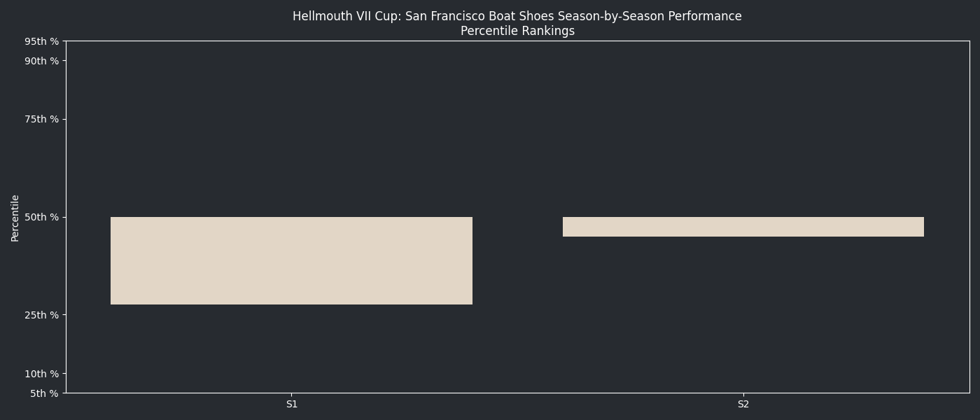
Task: Click the x-axis tick mark above S1
Action: (292, 395)
